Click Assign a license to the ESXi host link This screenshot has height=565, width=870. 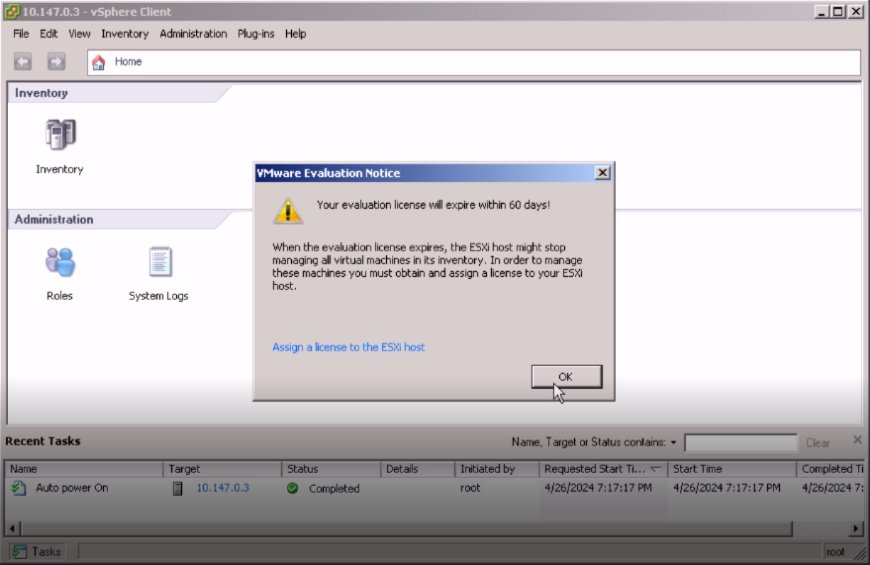(348, 347)
